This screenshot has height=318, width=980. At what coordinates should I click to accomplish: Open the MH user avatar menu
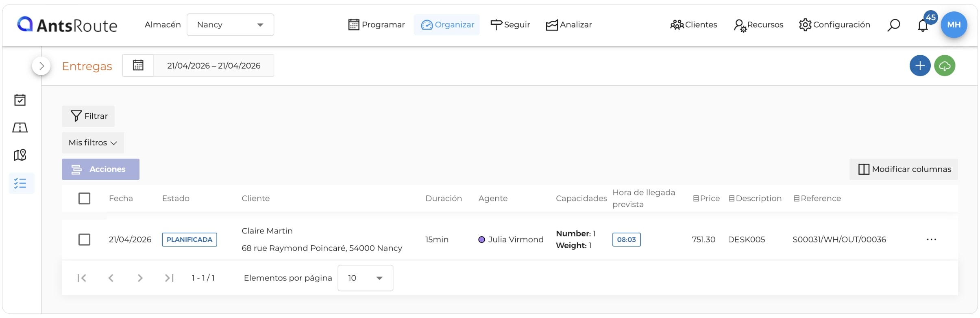(954, 25)
